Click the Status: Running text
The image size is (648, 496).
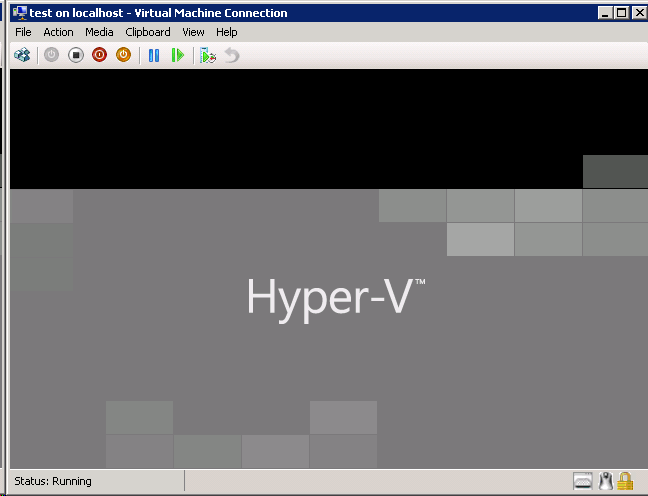[x=53, y=481]
